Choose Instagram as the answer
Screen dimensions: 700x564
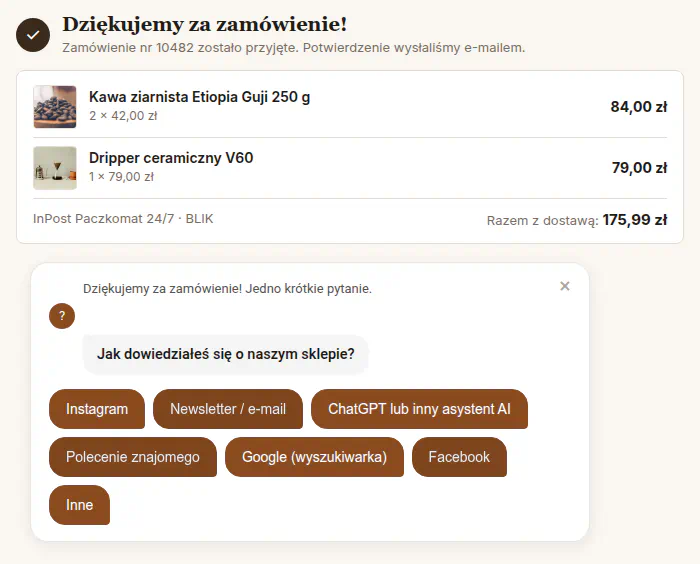click(x=97, y=409)
